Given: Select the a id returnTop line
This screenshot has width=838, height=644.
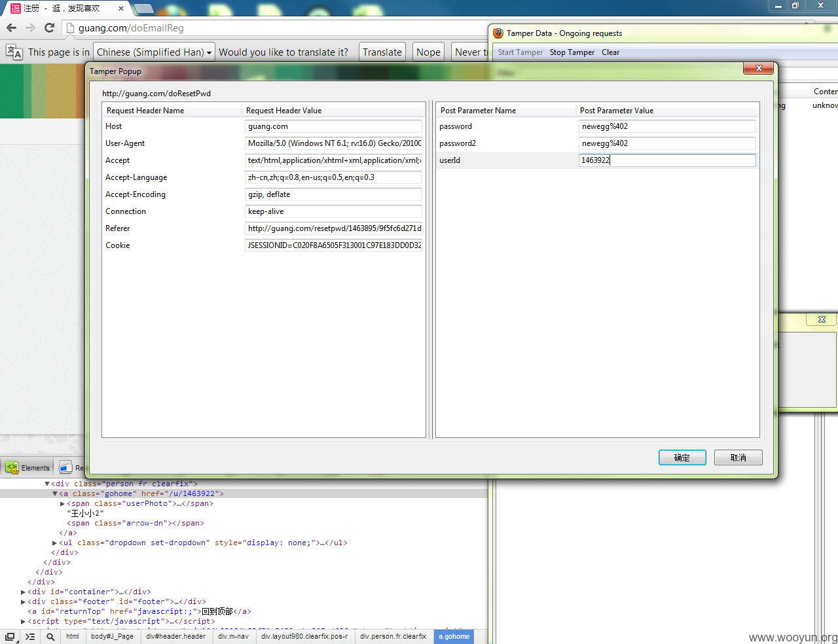Looking at the screenshot, I should pos(139,611).
